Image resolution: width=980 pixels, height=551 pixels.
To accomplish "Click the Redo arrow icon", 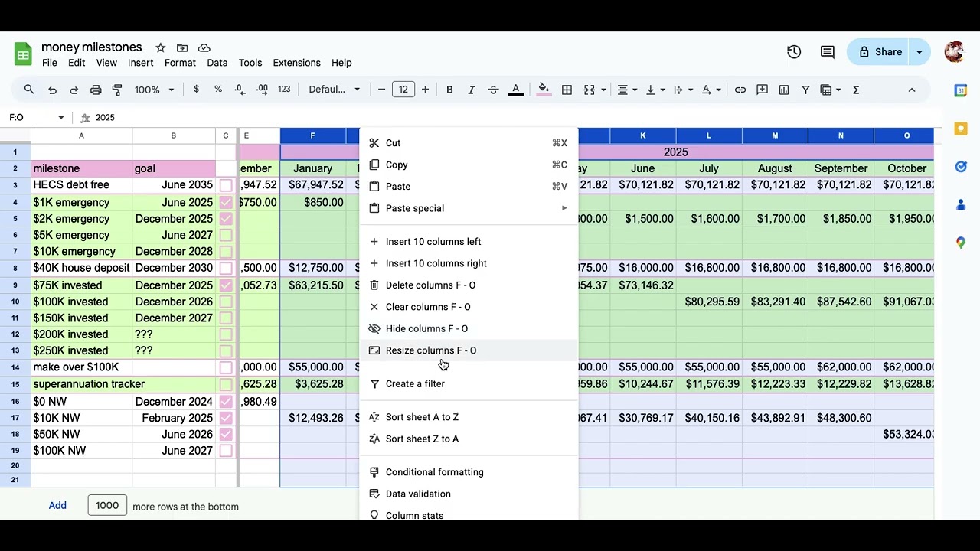I will (73, 90).
